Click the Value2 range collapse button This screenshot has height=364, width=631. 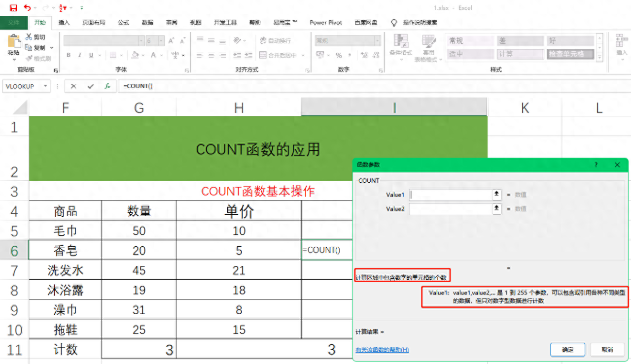tap(497, 209)
